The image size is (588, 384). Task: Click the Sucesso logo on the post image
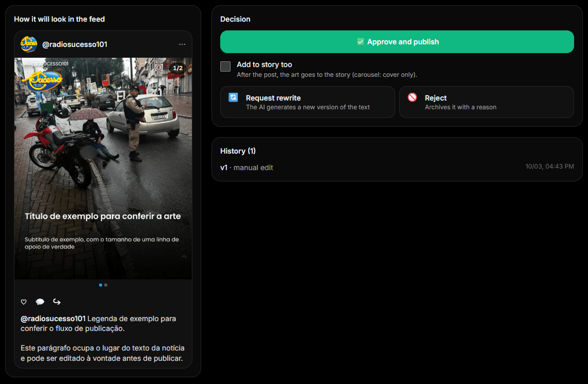[x=42, y=80]
